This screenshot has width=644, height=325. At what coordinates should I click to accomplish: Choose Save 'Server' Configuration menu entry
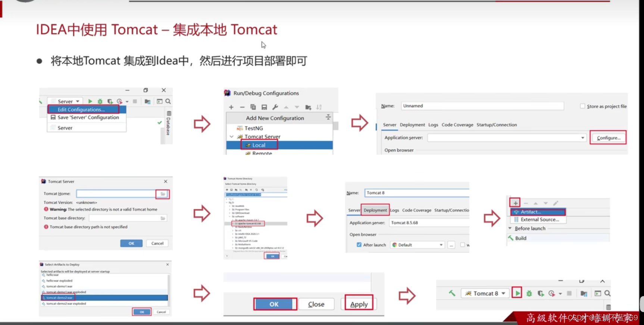(87, 117)
